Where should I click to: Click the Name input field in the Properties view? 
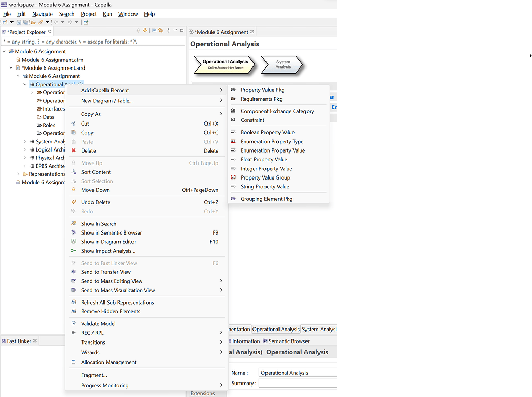(x=298, y=372)
